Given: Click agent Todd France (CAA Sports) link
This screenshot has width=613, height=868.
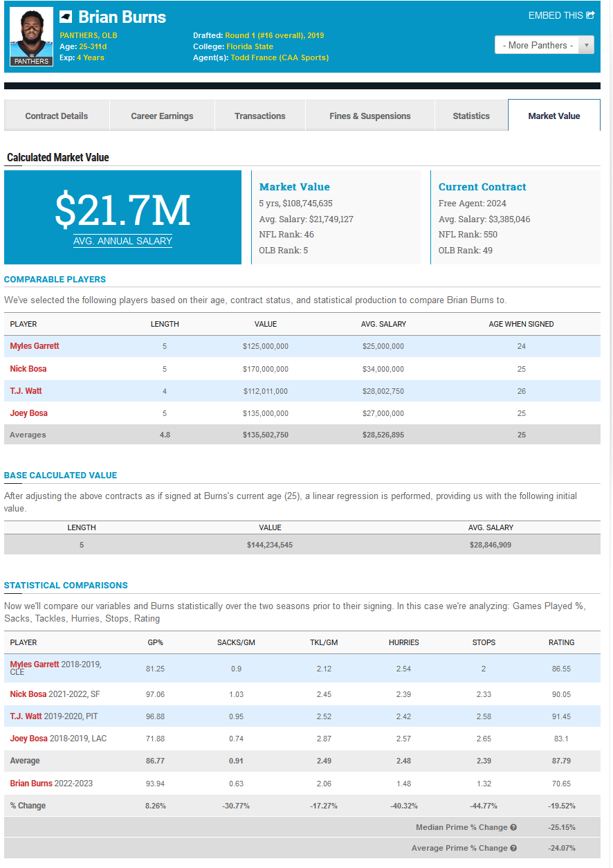Looking at the screenshot, I should point(280,57).
